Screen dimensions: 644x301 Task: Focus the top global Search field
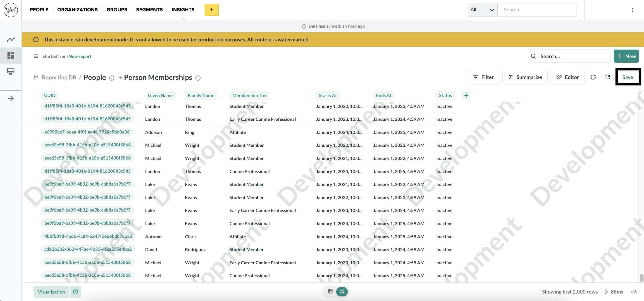[537, 10]
